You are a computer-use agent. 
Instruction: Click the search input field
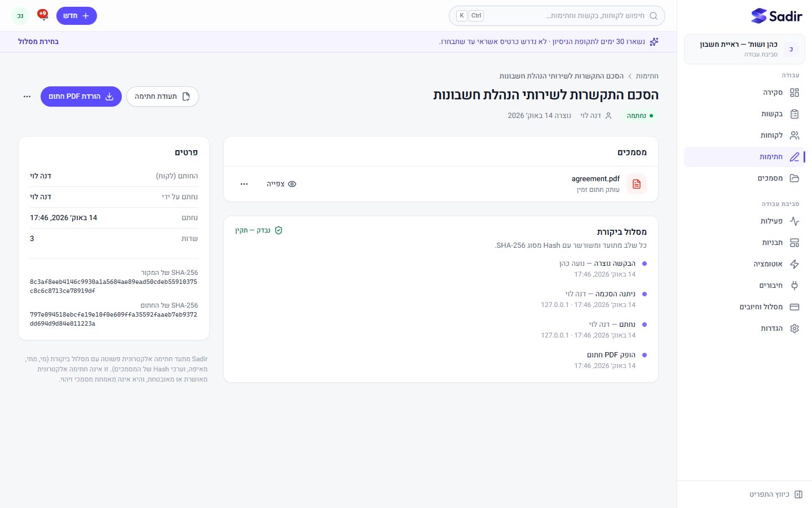tap(557, 16)
